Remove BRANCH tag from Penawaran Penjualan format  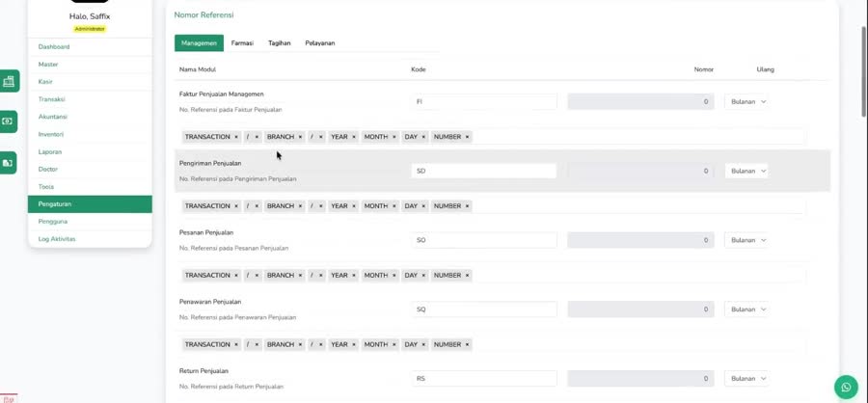click(300, 344)
